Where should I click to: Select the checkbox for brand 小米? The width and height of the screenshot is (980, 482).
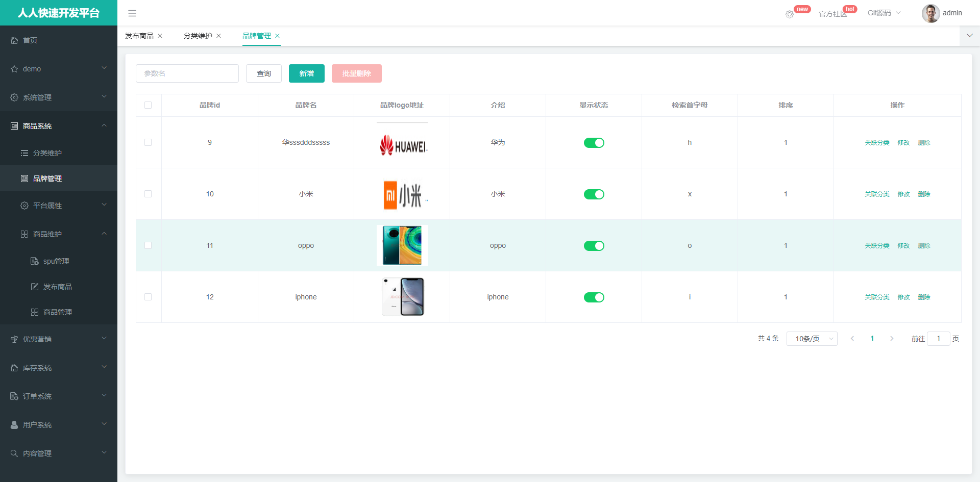148,194
